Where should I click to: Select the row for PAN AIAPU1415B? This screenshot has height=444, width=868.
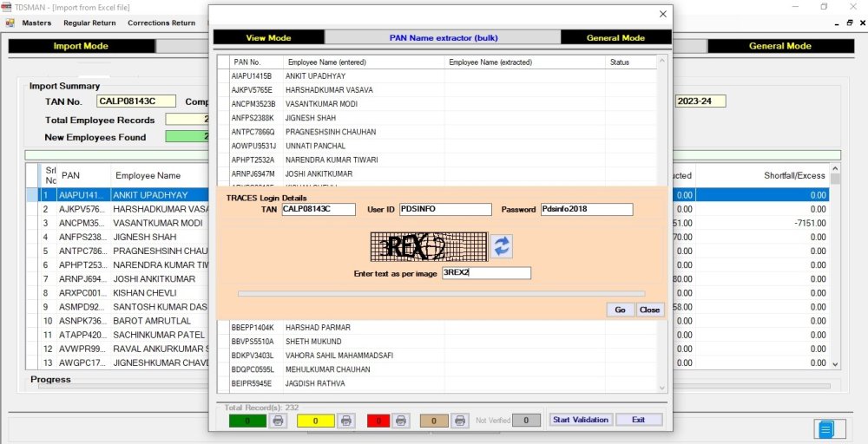[437, 75]
